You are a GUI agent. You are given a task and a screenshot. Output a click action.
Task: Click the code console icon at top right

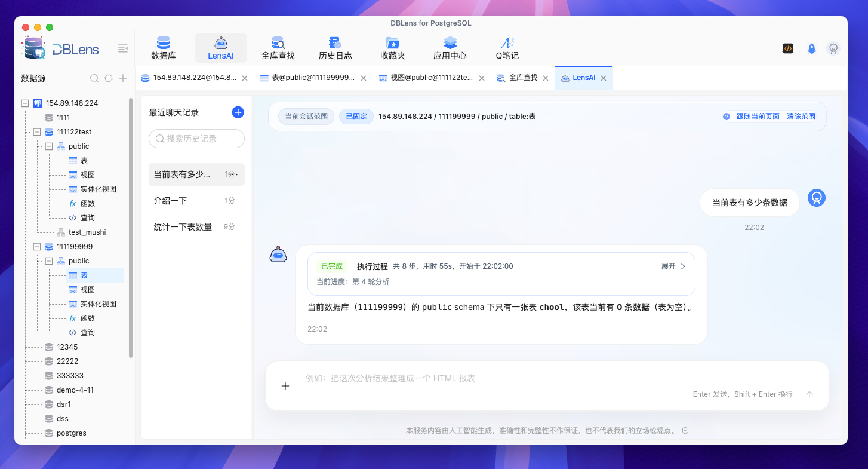click(x=788, y=48)
